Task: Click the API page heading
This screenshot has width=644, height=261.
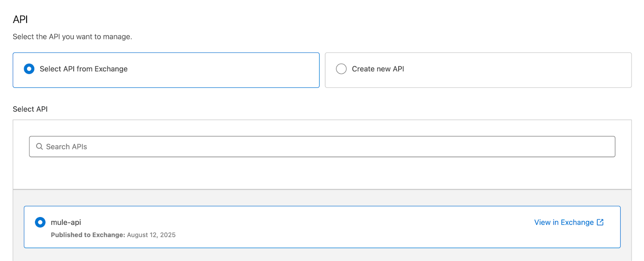Action: point(20,19)
